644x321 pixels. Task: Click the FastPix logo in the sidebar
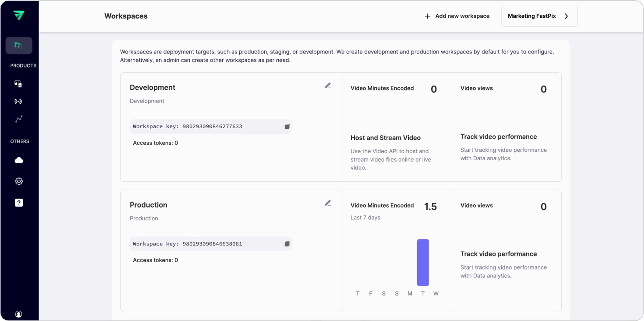(19, 15)
